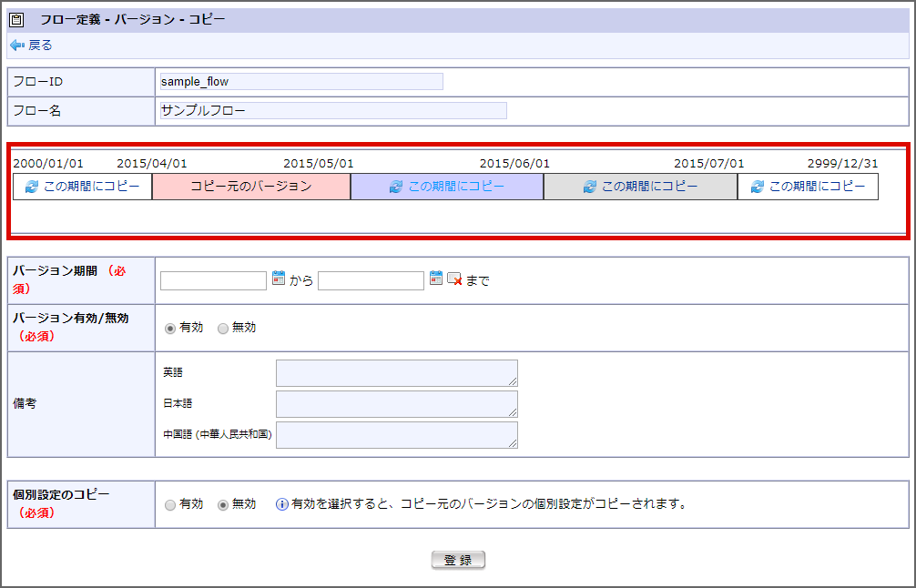
Task: Click the 2015/05/01 date label
Action: point(319,164)
